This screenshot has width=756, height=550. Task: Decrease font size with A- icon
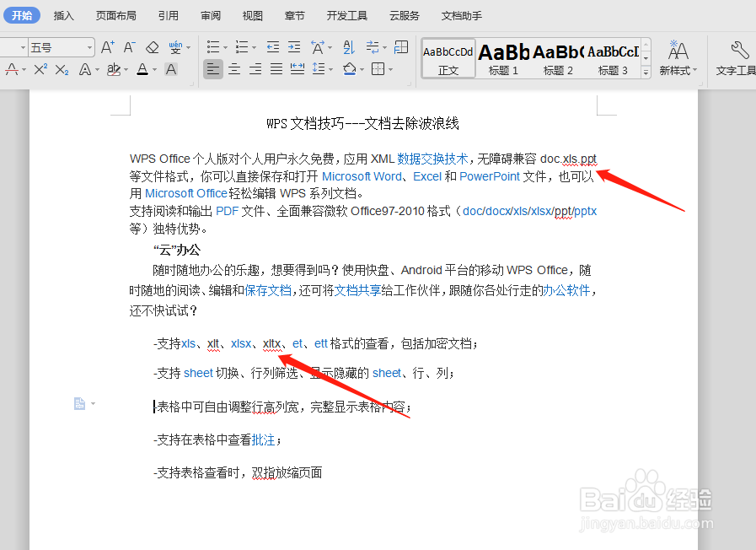pos(129,47)
